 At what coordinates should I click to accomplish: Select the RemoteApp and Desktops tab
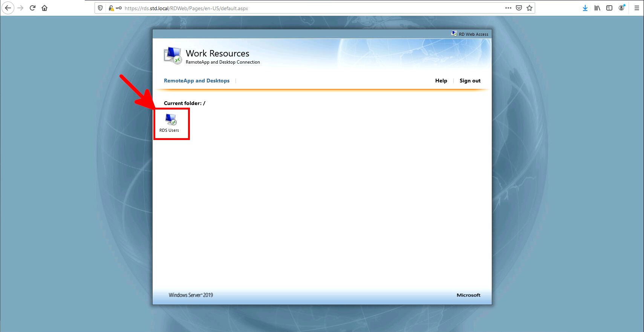point(196,81)
